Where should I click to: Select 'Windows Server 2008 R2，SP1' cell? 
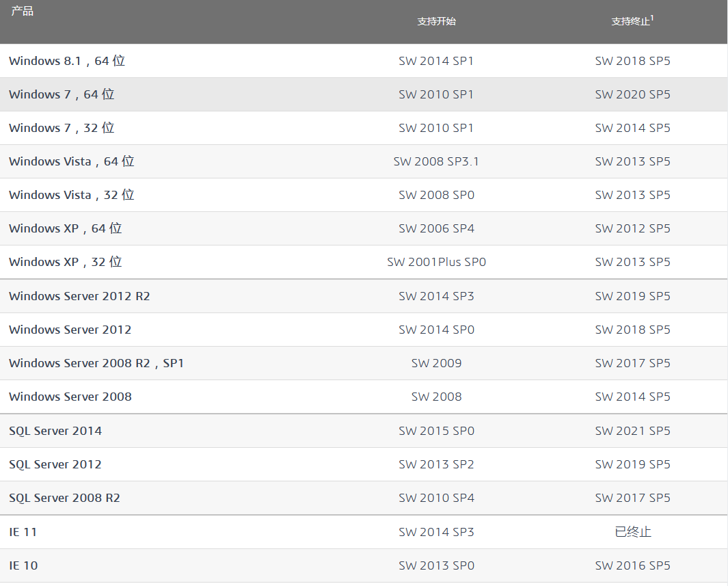pos(96,362)
